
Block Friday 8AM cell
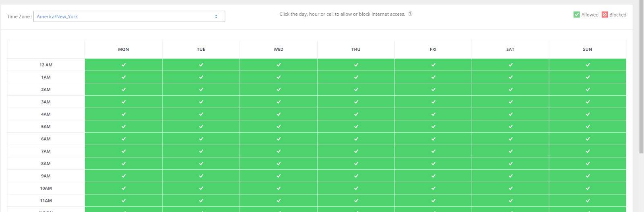tap(433, 164)
